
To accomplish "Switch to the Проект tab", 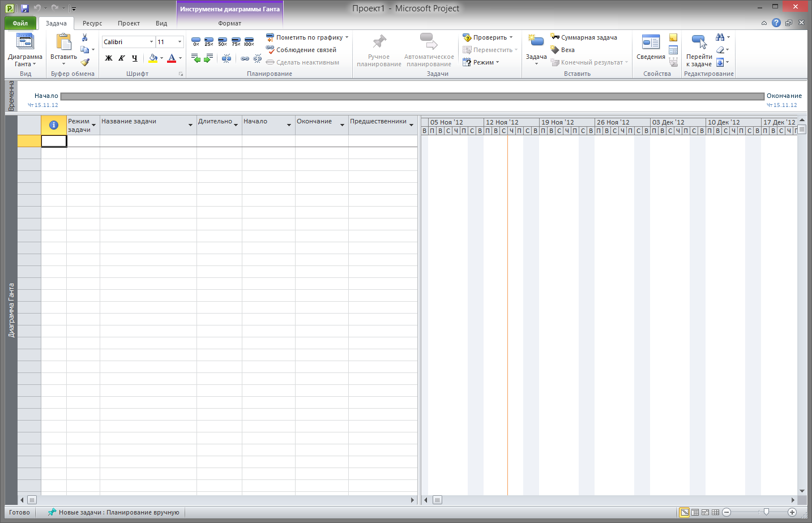I will click(x=129, y=23).
